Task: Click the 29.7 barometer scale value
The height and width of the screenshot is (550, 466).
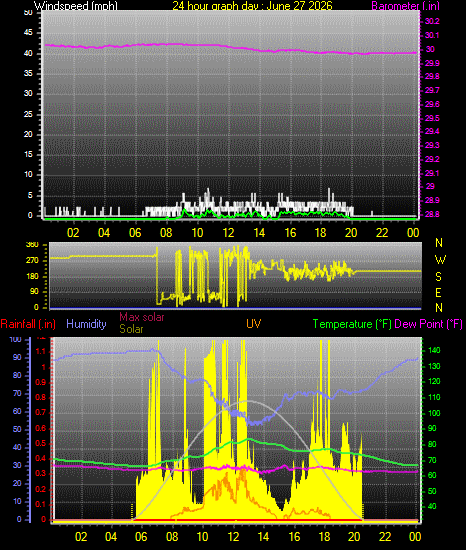Action: tap(432, 90)
